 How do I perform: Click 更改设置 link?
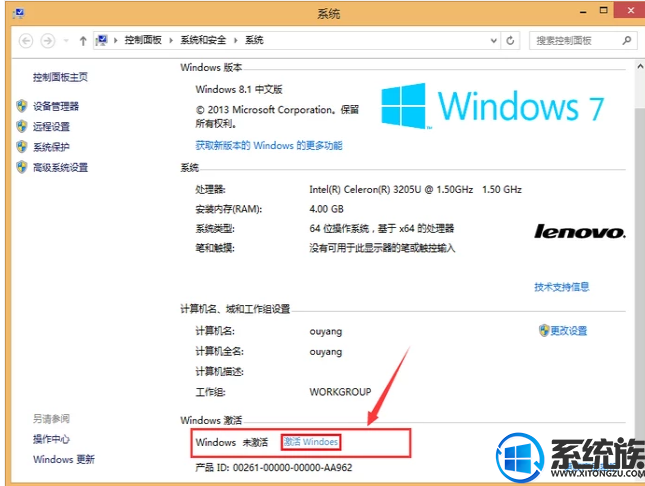click(x=568, y=330)
